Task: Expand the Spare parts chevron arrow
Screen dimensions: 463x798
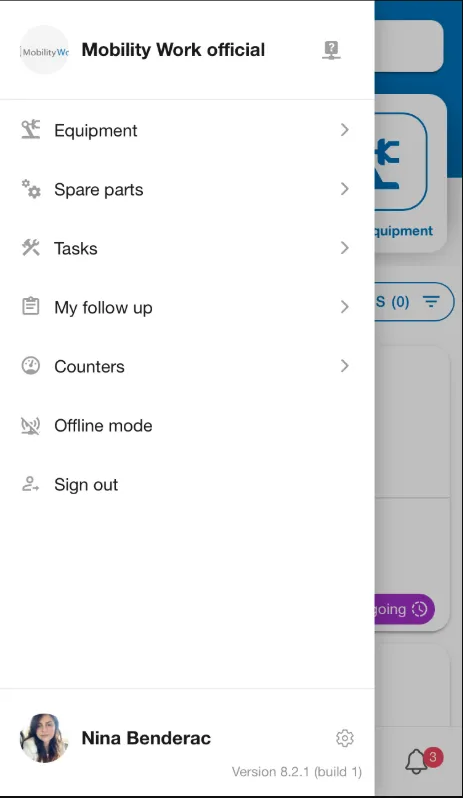Action: click(x=344, y=189)
